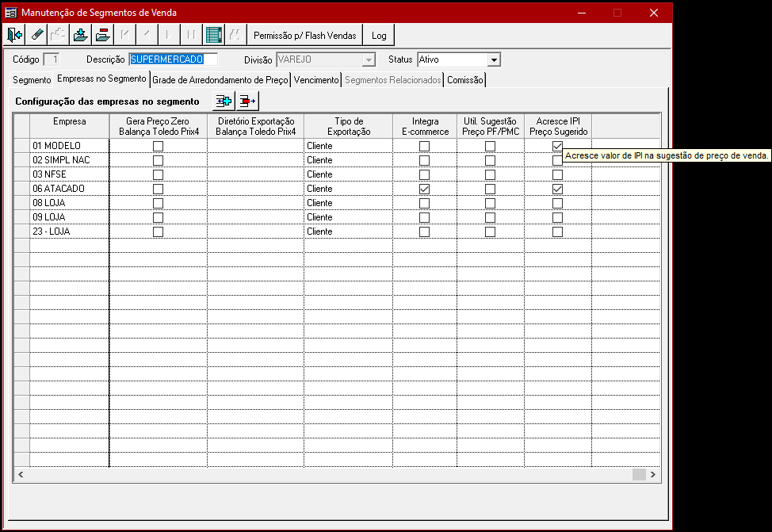
Task: Remove company row with the red arrow icon
Action: point(247,101)
